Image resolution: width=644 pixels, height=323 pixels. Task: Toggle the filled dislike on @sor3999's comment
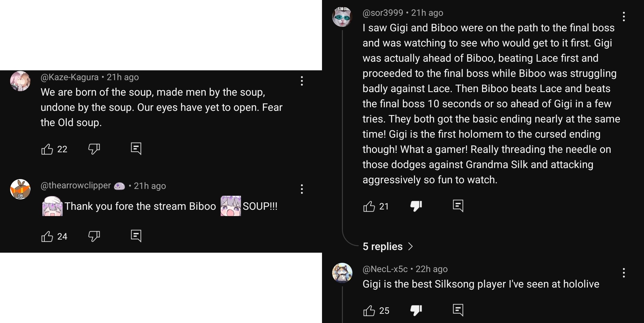[x=416, y=206]
